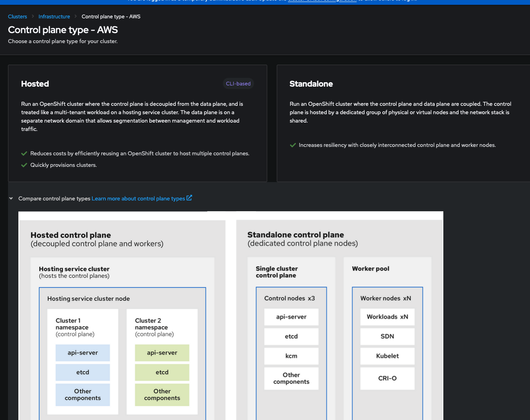
Task: Collapse the Compare control plane types section
Action: 11,198
